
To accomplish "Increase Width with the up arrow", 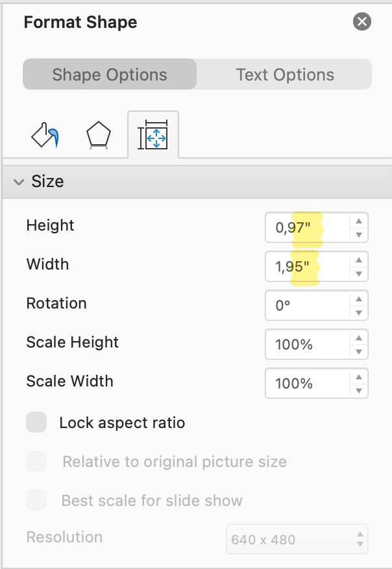I will [x=359, y=260].
